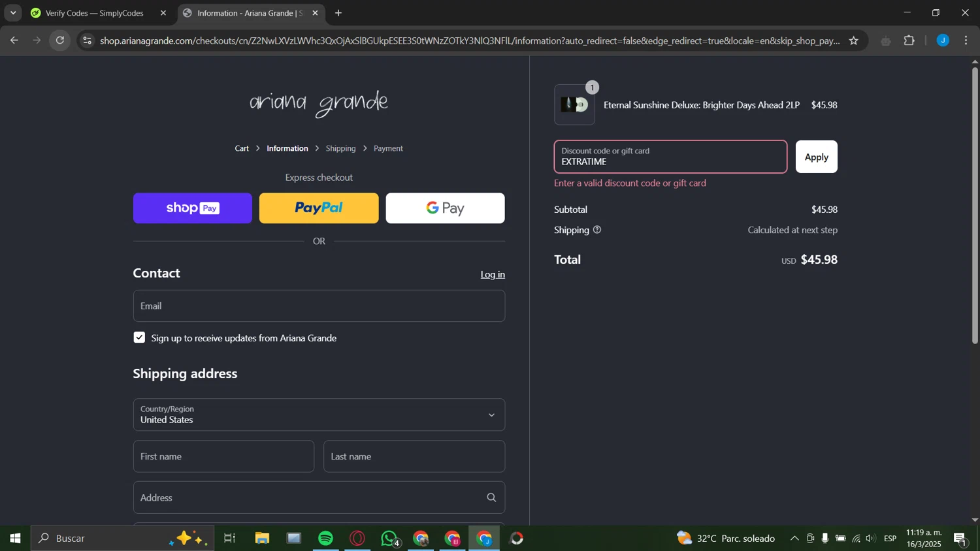Click the microphone icon in system tray
Image resolution: width=980 pixels, height=551 pixels.
825,539
